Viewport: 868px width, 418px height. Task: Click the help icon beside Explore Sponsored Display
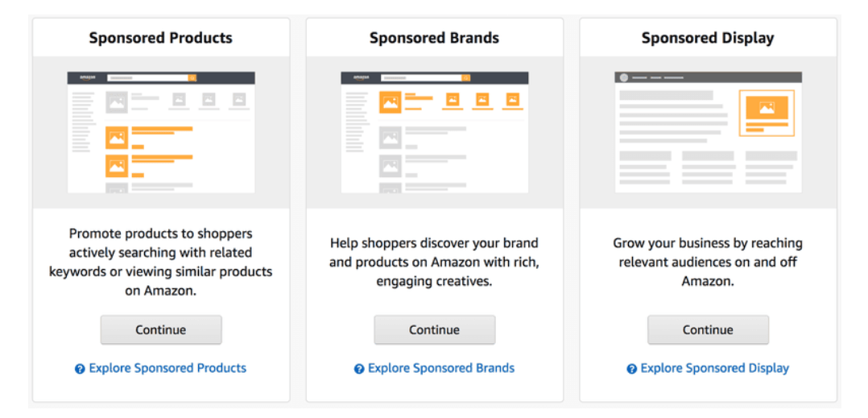[x=632, y=369]
